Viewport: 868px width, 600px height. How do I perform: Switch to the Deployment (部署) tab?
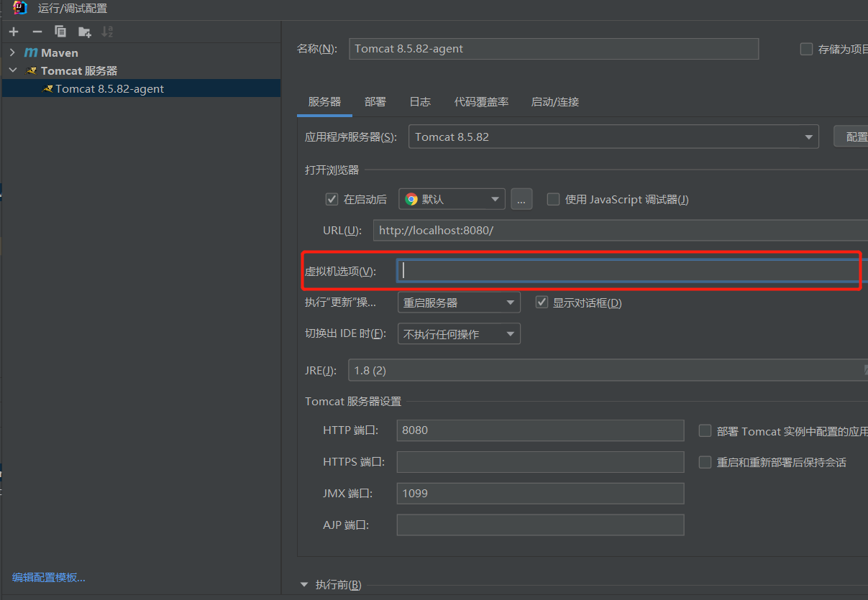tap(375, 102)
